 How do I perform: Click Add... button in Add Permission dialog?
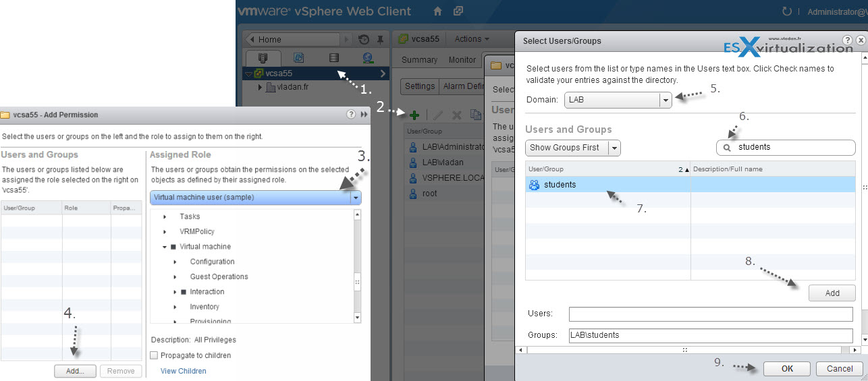pos(76,371)
